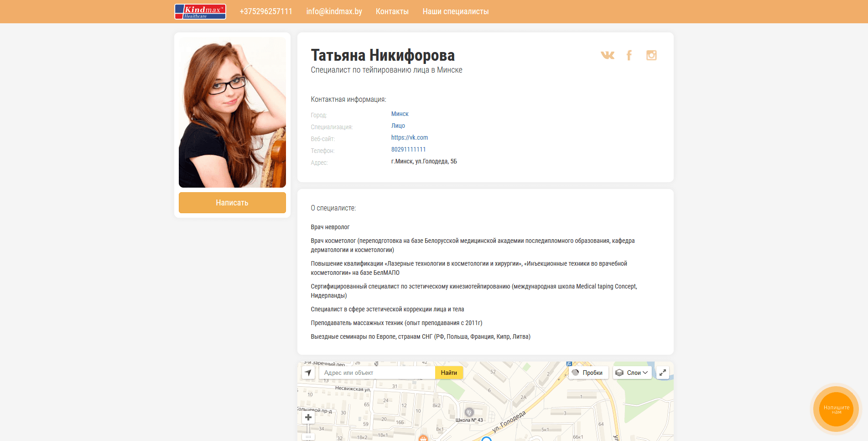Image resolution: width=868 pixels, height=441 pixels.
Task: Open the Наши специалисты menu item
Action: coord(455,11)
